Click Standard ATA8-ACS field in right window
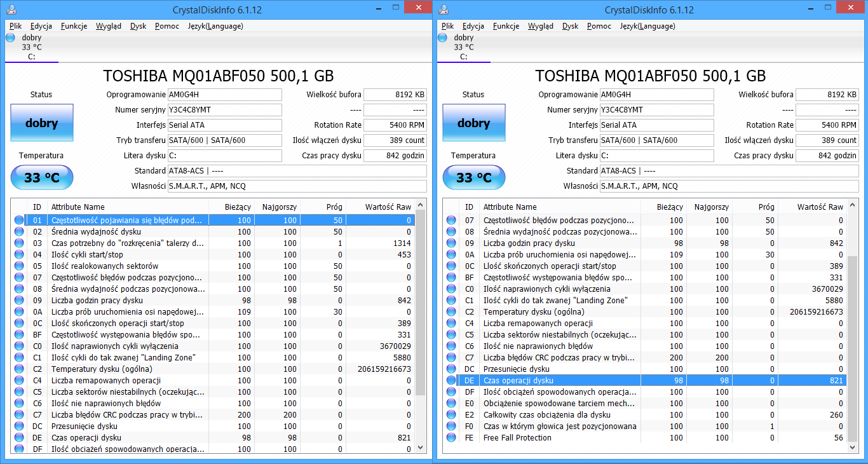868x464 pixels. [x=729, y=171]
